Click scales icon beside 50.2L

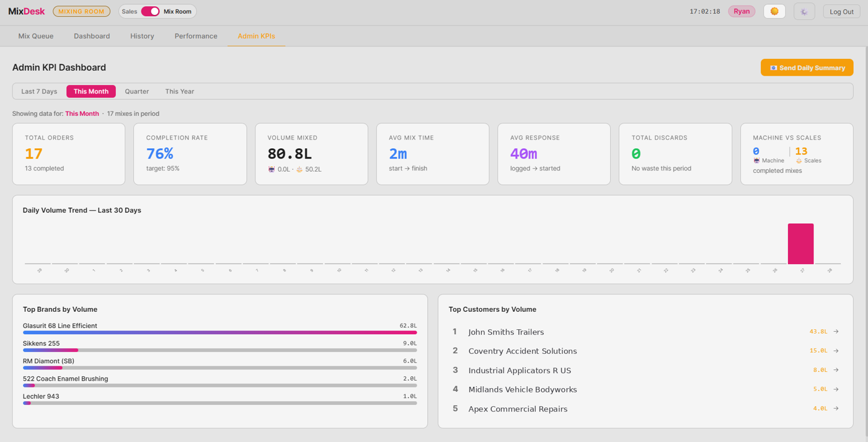(x=299, y=169)
